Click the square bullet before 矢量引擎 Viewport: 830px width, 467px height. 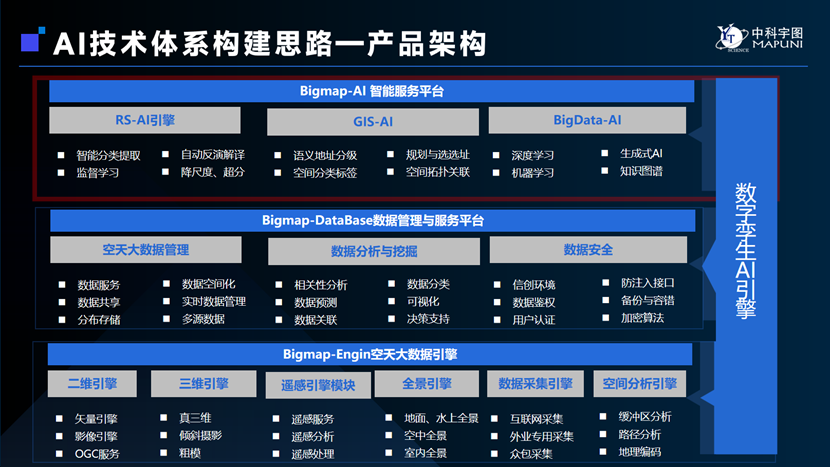60,418
